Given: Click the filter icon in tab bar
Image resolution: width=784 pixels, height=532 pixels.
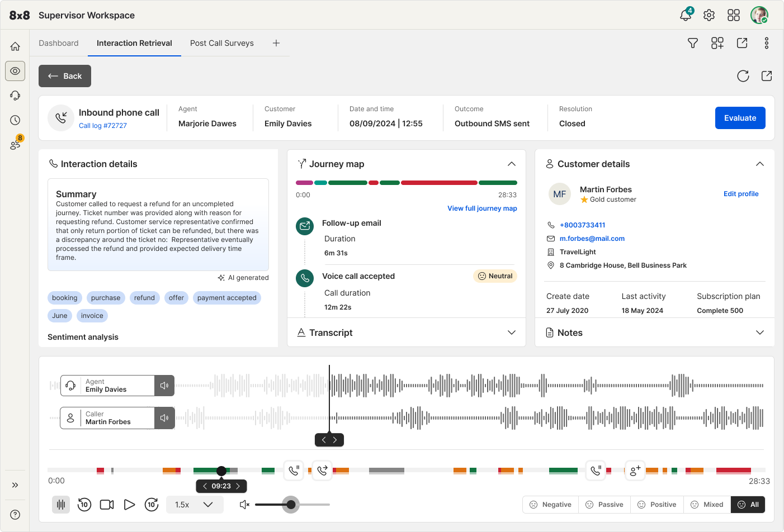Looking at the screenshot, I should click(692, 43).
